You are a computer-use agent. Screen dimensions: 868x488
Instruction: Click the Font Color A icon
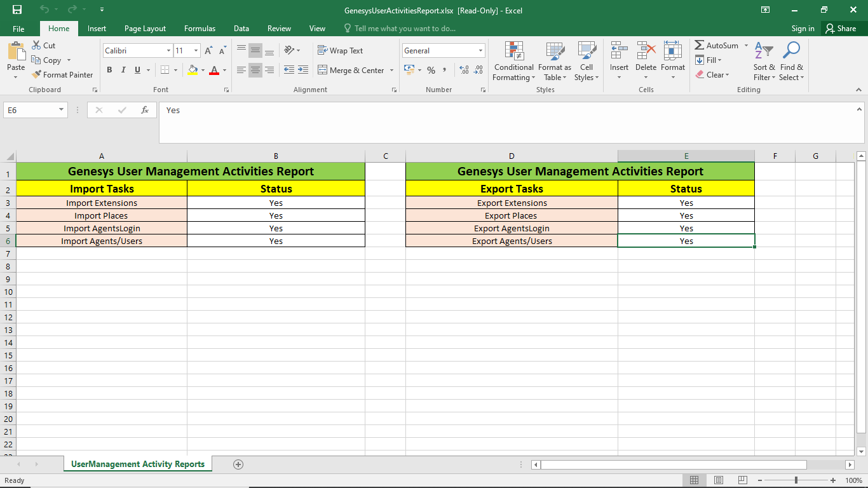tap(214, 70)
